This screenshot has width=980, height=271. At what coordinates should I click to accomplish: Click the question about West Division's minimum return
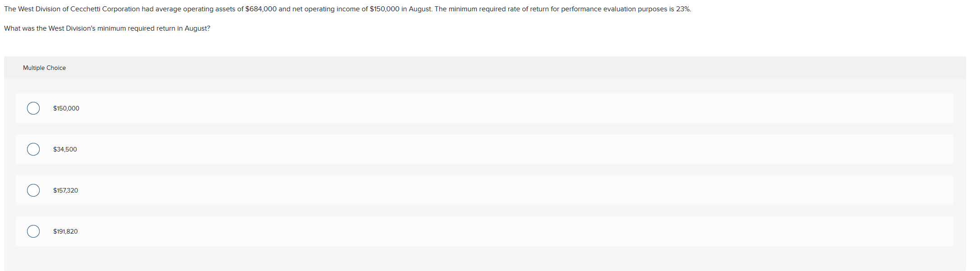tap(107, 28)
